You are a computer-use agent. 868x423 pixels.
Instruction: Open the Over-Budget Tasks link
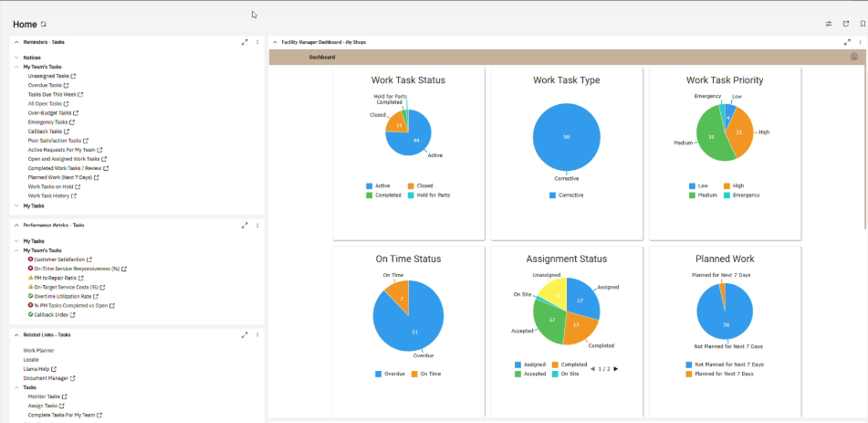click(x=50, y=113)
